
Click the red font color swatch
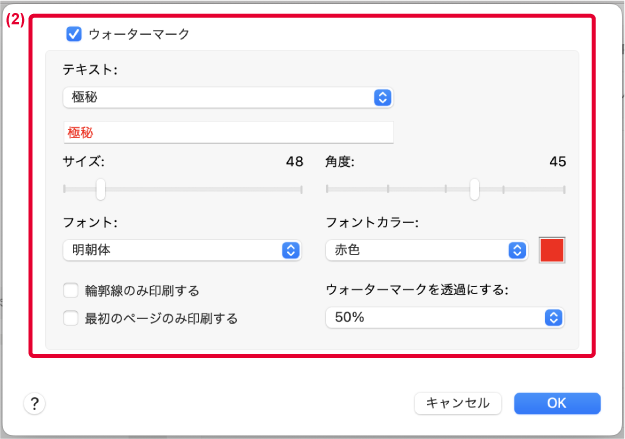(552, 250)
